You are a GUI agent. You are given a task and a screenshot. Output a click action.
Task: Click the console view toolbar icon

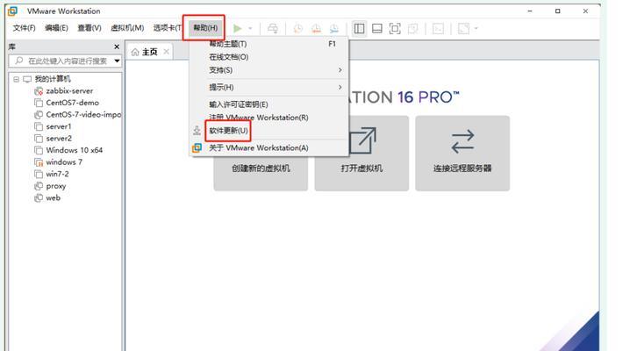coord(438,28)
